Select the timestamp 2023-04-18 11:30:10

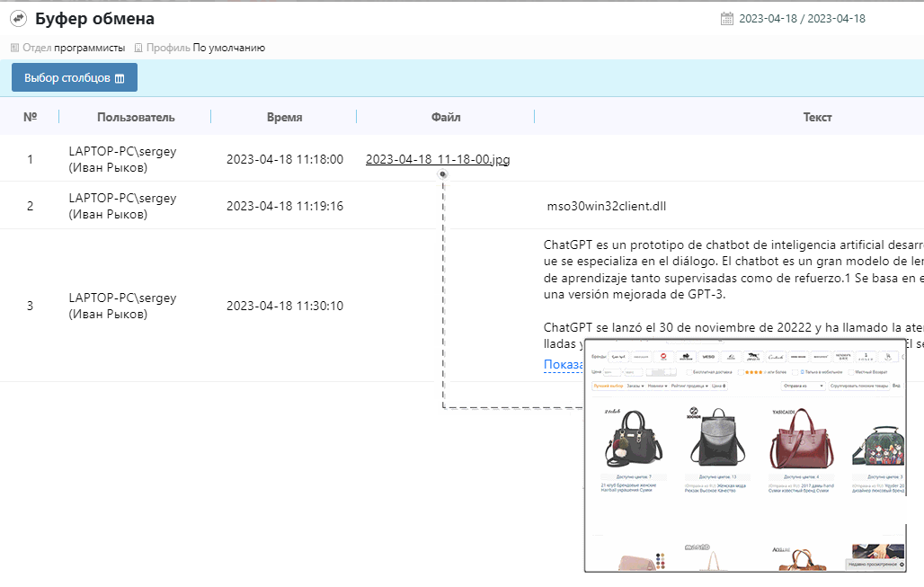coord(284,306)
